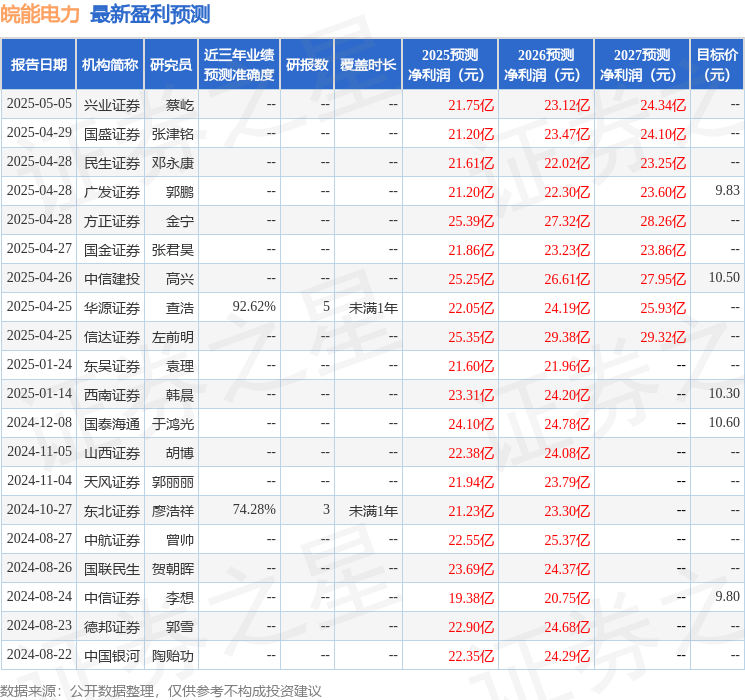Select the 东北证券 institution cell
This screenshot has height=700, width=745.
pos(112,511)
